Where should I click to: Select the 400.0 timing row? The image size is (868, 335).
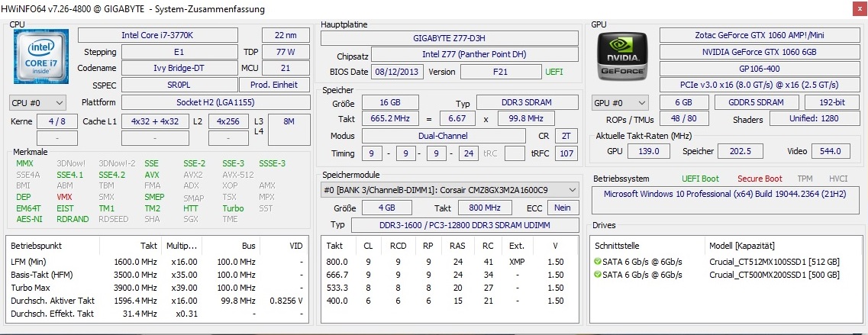click(x=449, y=301)
